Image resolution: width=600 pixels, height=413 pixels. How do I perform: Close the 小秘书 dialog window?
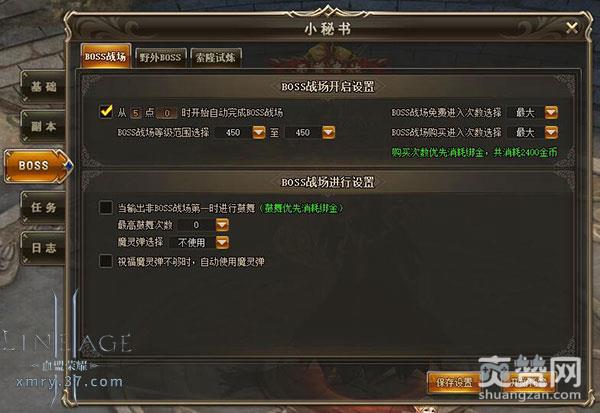point(571,28)
